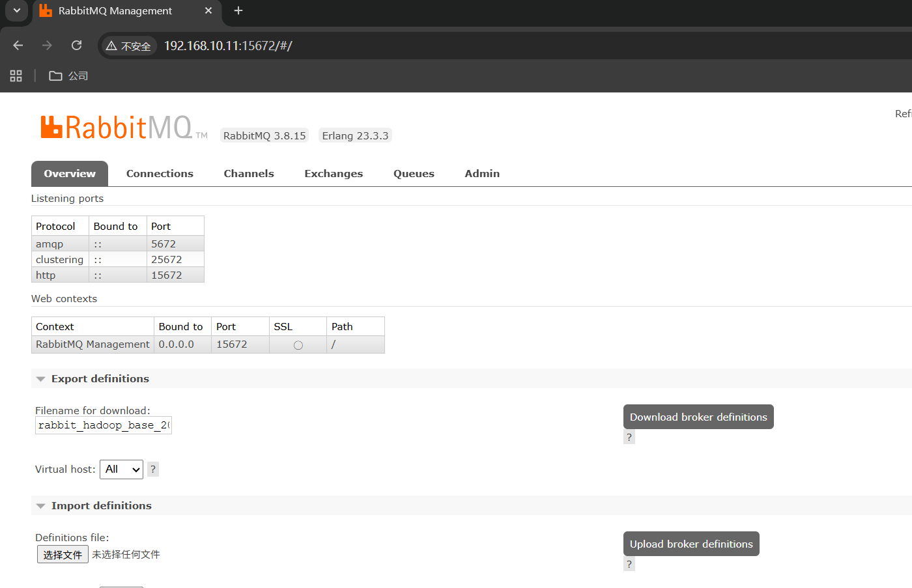Click the help icon under Download broker definitions
This screenshot has height=588, width=912.
(x=629, y=437)
